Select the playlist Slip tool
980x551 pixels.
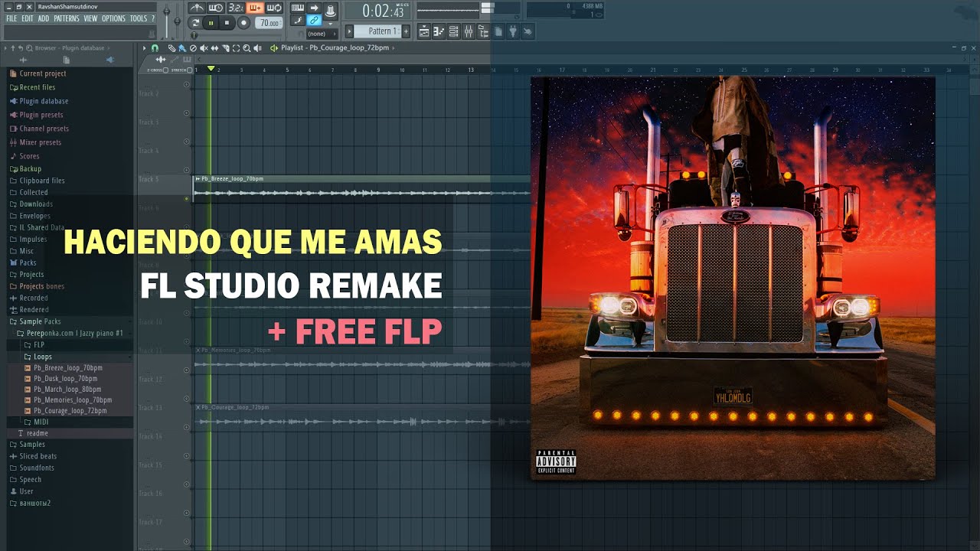(214, 47)
